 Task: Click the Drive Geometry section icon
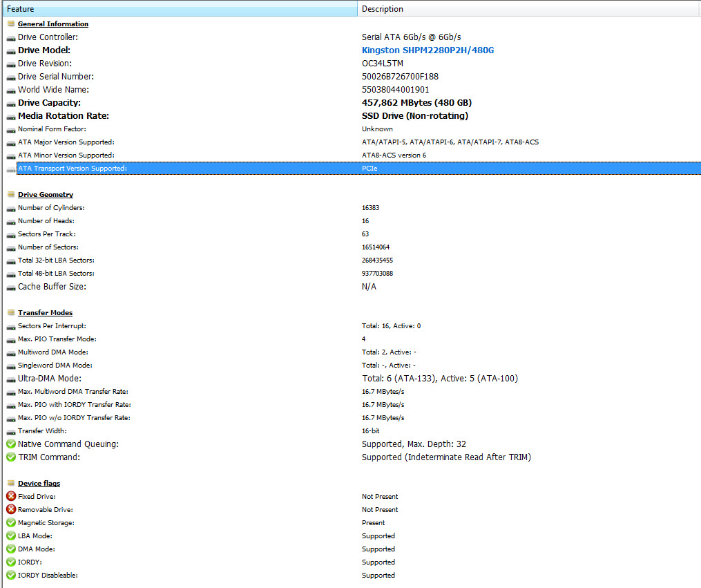pos(11,194)
